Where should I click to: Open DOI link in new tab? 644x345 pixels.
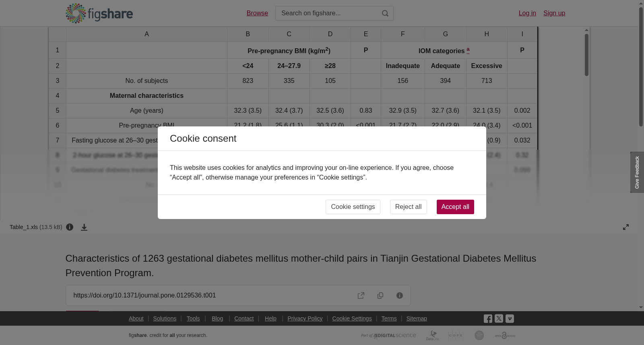click(x=361, y=295)
